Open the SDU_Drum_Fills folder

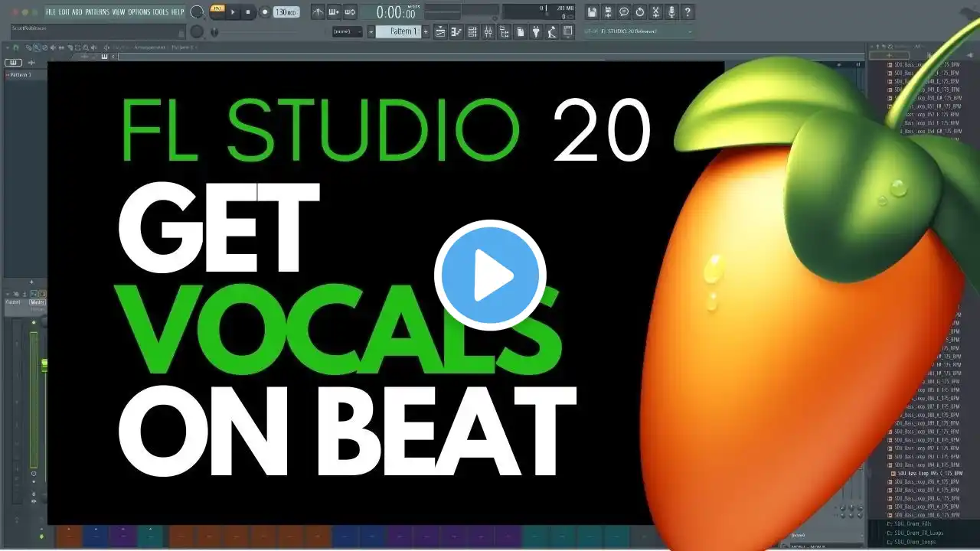pyautogui.click(x=910, y=523)
